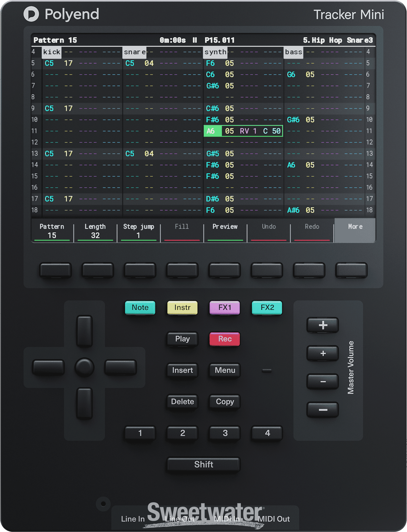Click the C 50 effect on row 11
Image resolution: width=407 pixels, height=532 pixels.
click(272, 131)
